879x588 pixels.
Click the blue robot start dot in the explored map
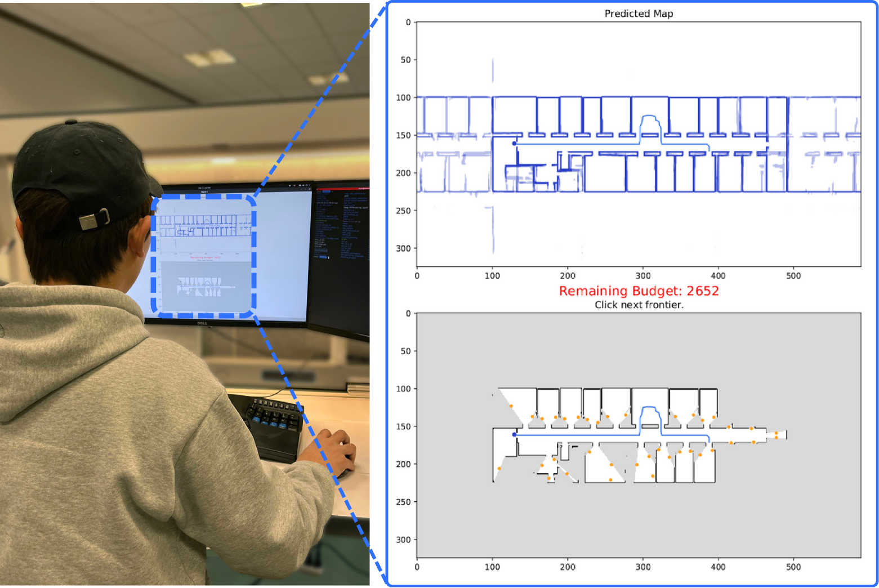514,435
